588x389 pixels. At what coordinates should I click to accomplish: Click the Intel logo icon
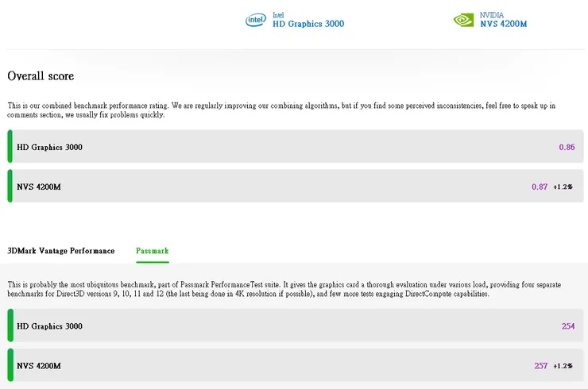pyautogui.click(x=255, y=20)
